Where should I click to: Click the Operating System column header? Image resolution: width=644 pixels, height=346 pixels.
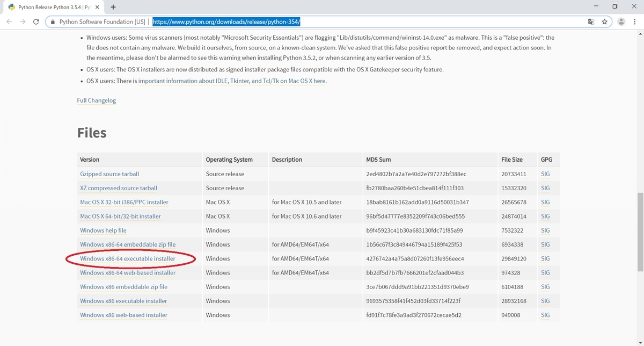click(237, 160)
